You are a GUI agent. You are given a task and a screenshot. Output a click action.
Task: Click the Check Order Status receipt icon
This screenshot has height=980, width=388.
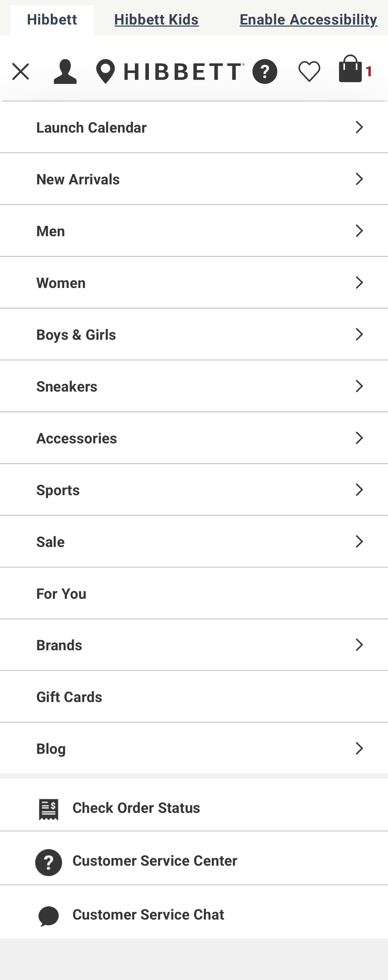coord(49,809)
